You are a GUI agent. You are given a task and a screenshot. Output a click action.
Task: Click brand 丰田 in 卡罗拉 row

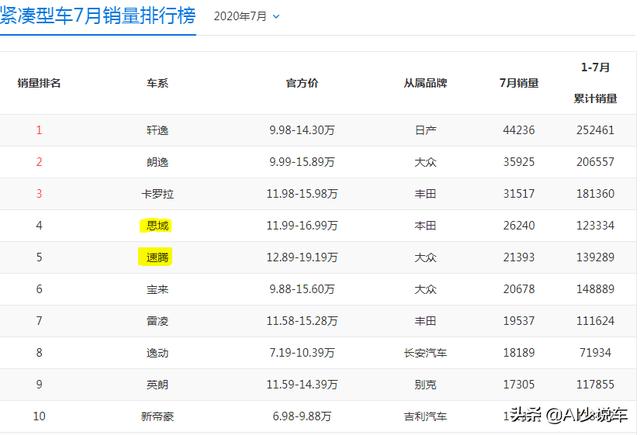pos(425,194)
